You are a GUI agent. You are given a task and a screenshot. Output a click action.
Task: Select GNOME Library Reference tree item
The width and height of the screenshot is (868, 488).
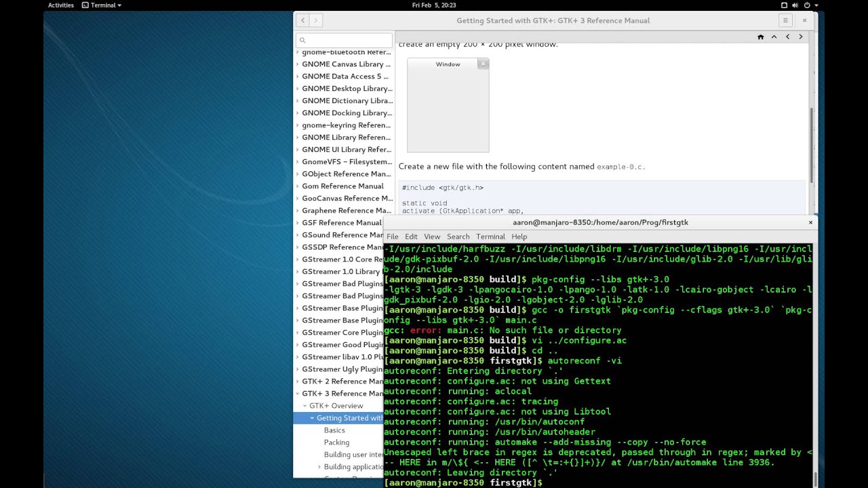pyautogui.click(x=347, y=138)
